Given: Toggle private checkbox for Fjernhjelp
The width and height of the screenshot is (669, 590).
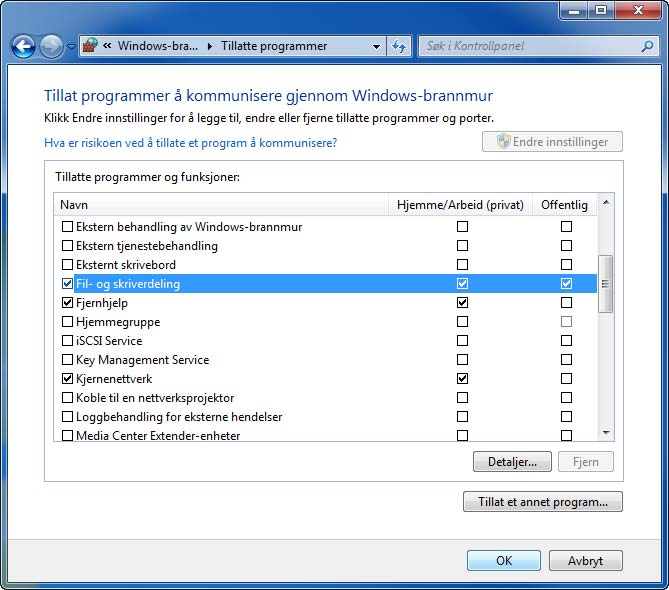Looking at the screenshot, I should click(x=462, y=302).
